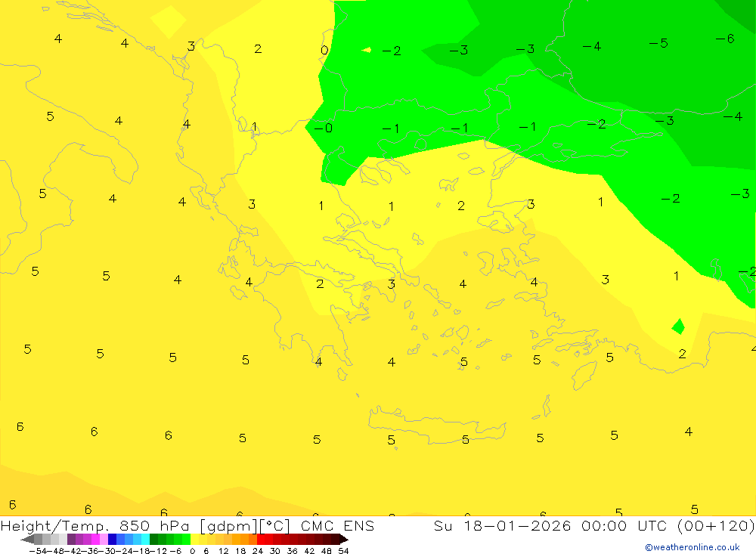Open the weatheronline.co.uk copyright link

pyautogui.click(x=692, y=547)
